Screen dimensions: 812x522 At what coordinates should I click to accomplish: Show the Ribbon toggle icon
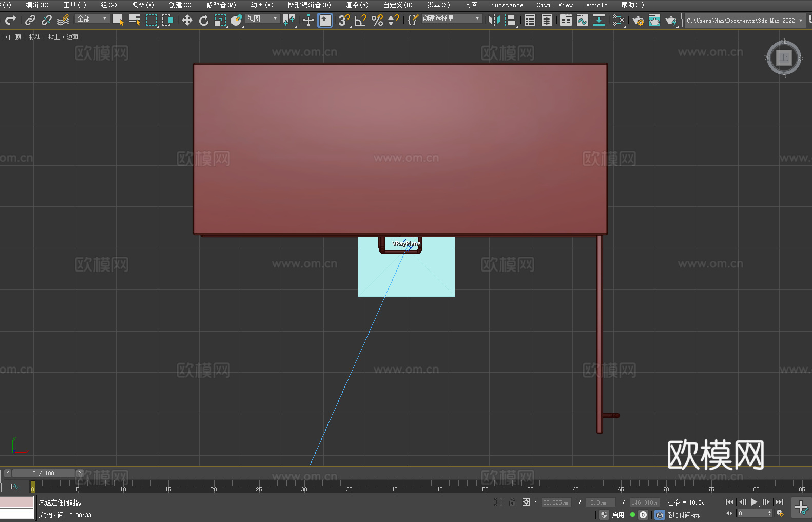pos(566,20)
